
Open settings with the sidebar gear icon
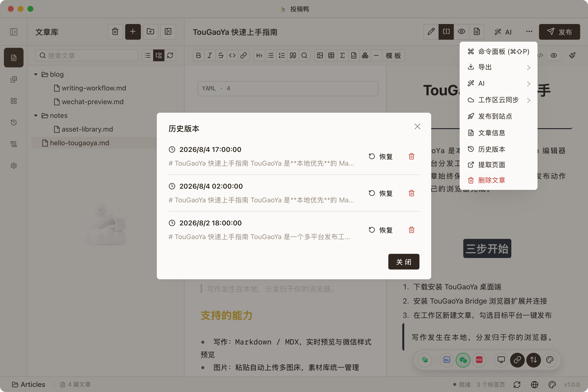pos(13,166)
